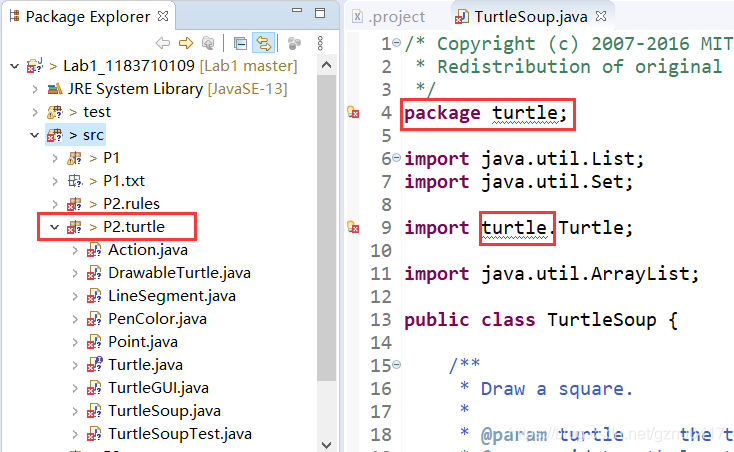The width and height of the screenshot is (734, 452).
Task: Expand the TurtleSoup.java node
Action: point(75,410)
